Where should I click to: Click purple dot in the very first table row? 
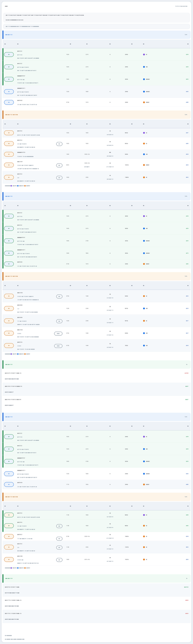tap(144, 54)
